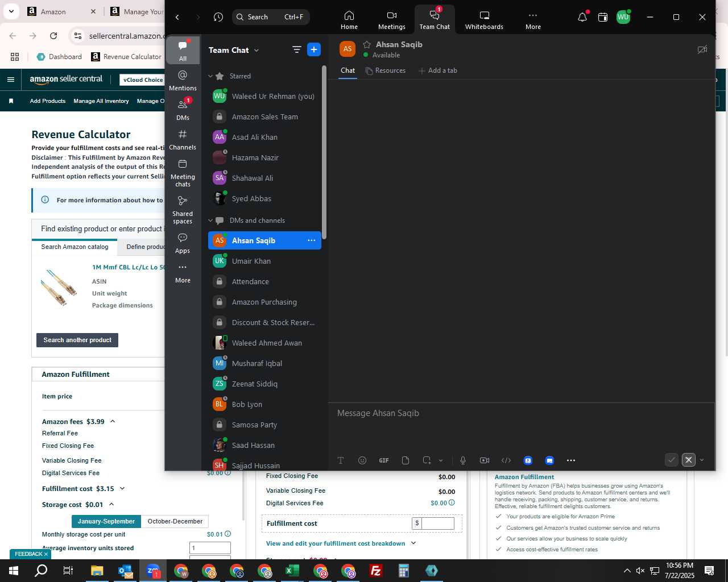Expand View and edit fulfillment cost breakdown
Viewport: 728px width, 582px height.
click(x=341, y=543)
